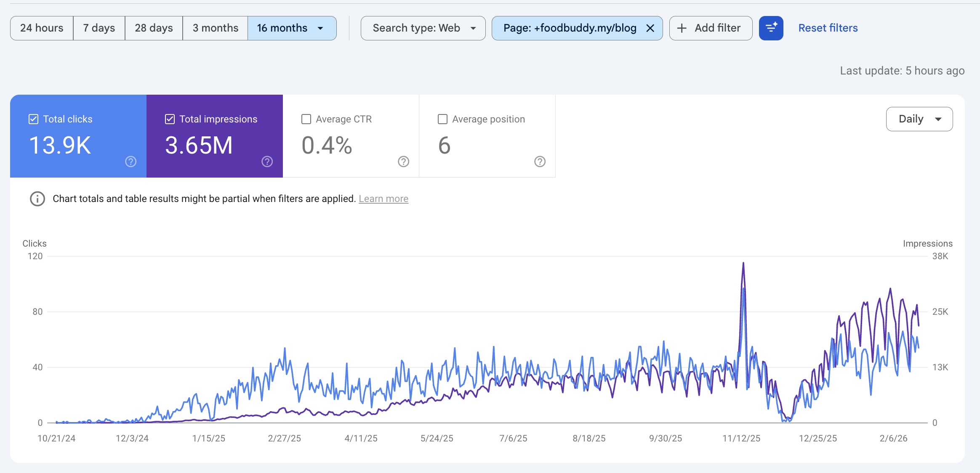Open the 16 months date range dropdown arrow
980x473 pixels.
pos(320,28)
